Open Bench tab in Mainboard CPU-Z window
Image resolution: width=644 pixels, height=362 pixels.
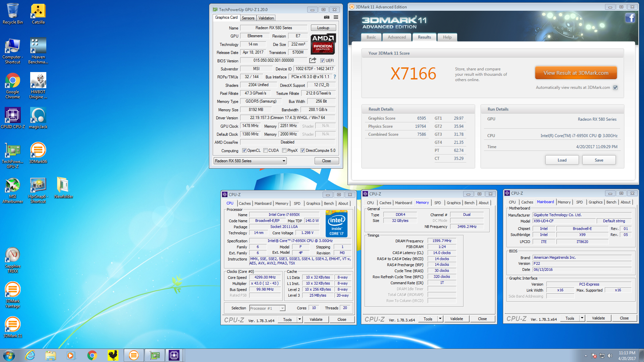tap(611, 202)
